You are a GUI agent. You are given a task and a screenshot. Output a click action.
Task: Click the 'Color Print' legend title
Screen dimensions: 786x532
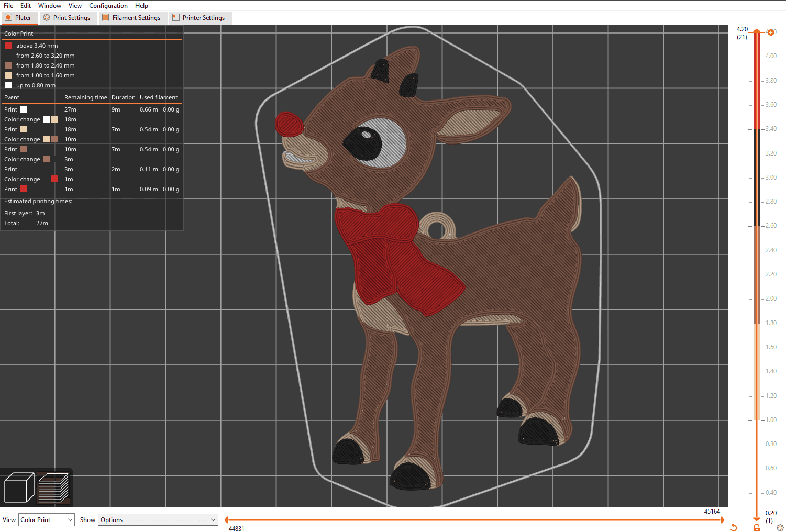tap(19, 34)
